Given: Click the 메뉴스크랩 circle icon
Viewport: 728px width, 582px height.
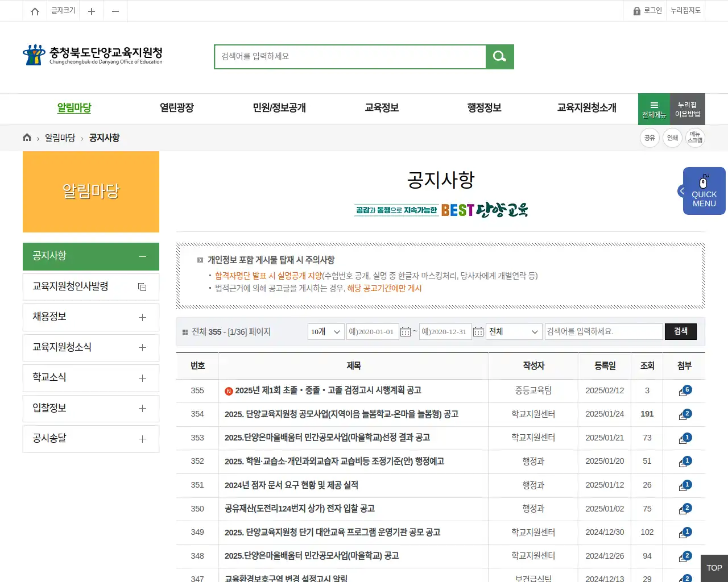Looking at the screenshot, I should (695, 138).
